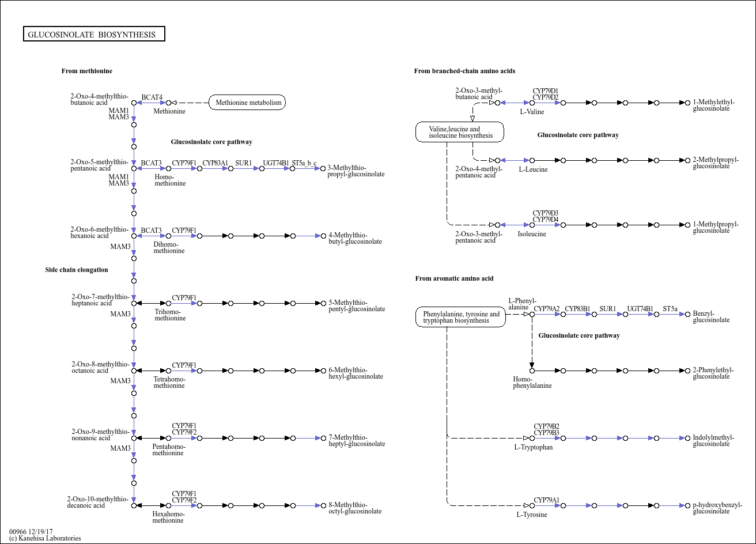Click the 5-Methylthiopentyl-glucosinolate end node circle
Viewport: 756px width, 544px height.
pos(323,303)
